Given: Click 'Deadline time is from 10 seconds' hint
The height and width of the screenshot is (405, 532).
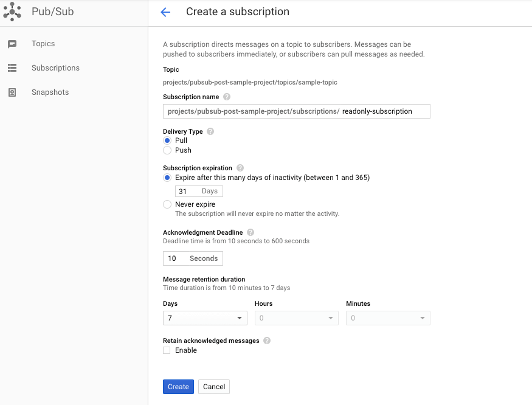Looking at the screenshot, I should pos(236,241).
